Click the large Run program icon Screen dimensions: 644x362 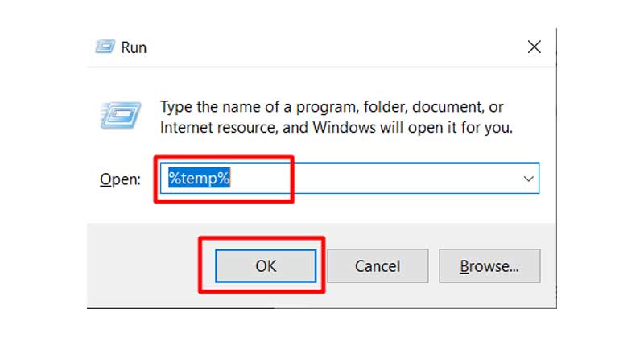tap(121, 117)
